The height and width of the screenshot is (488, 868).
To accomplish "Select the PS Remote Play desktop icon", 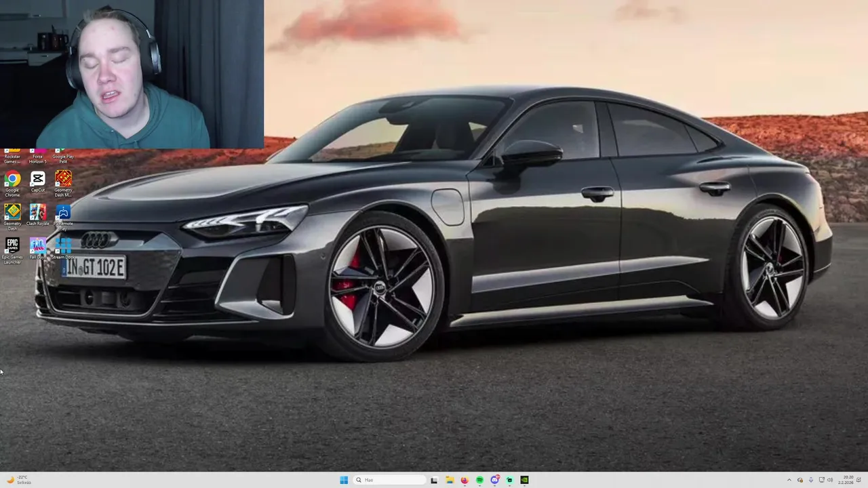I will pyautogui.click(x=63, y=217).
